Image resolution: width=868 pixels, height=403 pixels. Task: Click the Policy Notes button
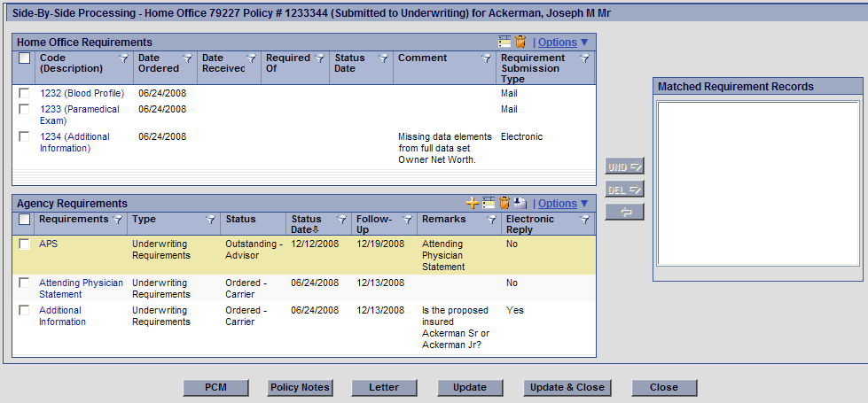[300, 387]
